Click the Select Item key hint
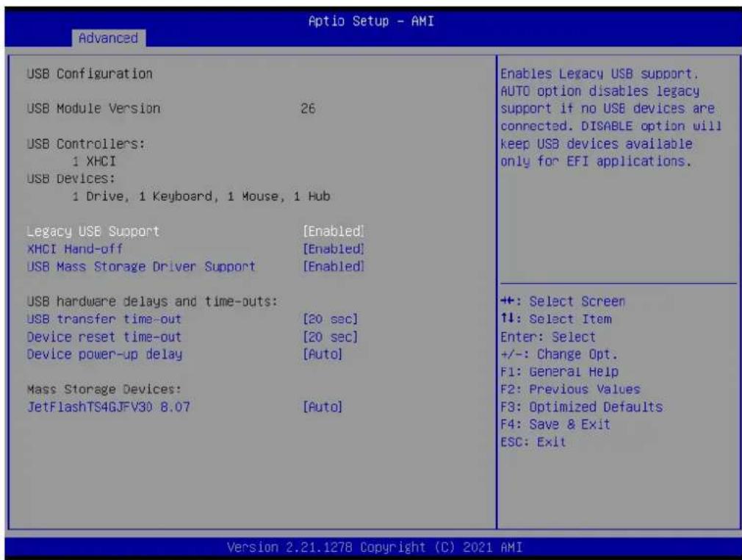This screenshot has height=560, width=742. point(556,319)
